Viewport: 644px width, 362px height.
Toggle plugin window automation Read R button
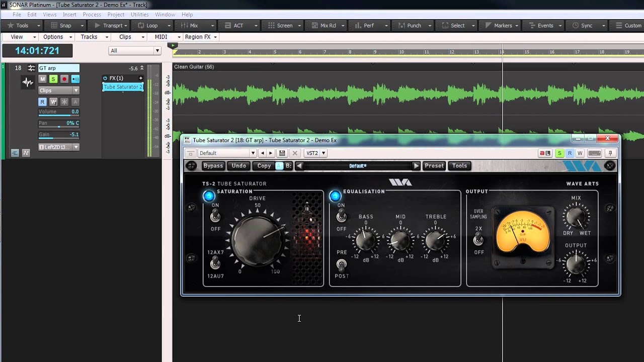tap(570, 153)
